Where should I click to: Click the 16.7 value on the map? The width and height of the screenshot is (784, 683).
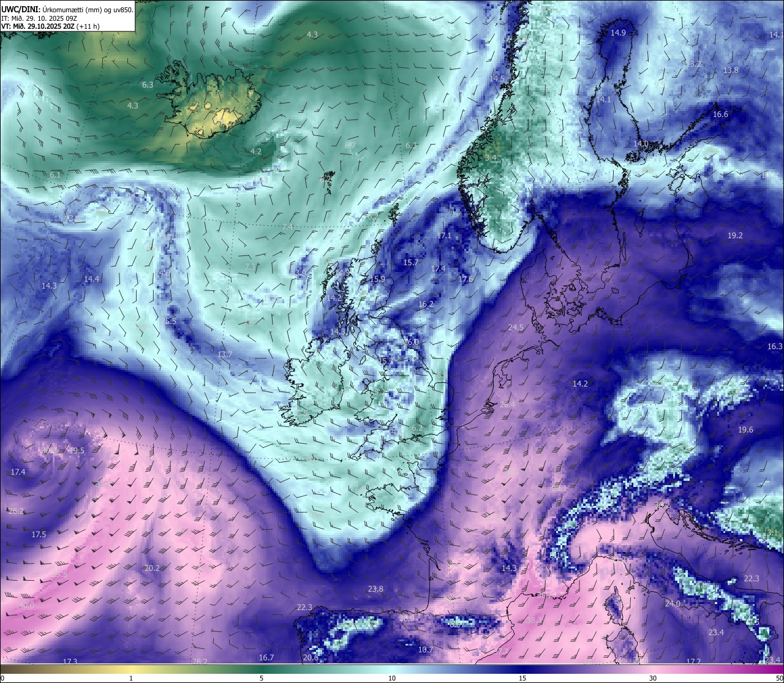[x=266, y=658]
